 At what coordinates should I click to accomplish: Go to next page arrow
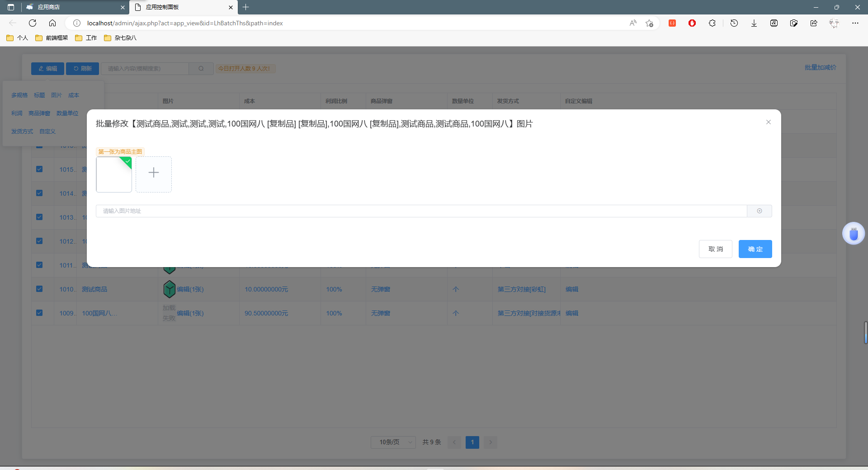click(x=491, y=442)
